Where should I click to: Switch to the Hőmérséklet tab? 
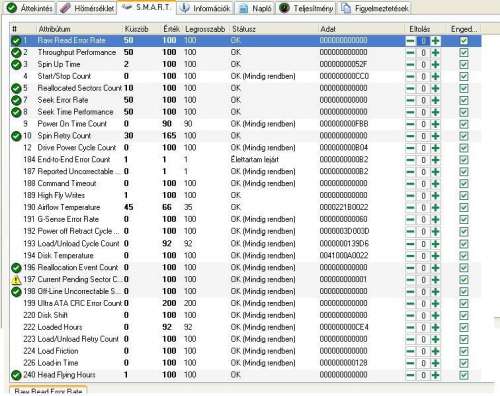pyautogui.click(x=87, y=8)
